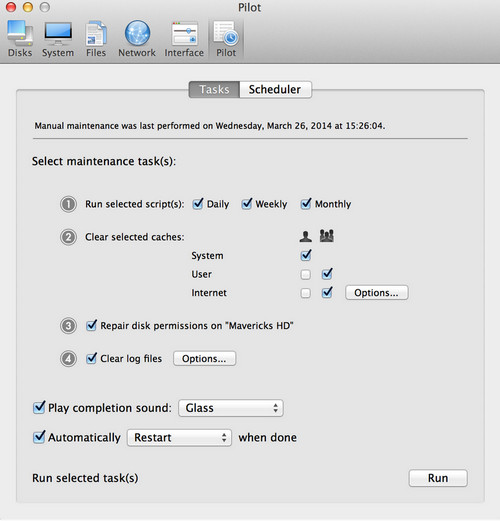The height and width of the screenshot is (521, 500).
Task: Uncheck the Daily script checkbox
Action: 198,204
